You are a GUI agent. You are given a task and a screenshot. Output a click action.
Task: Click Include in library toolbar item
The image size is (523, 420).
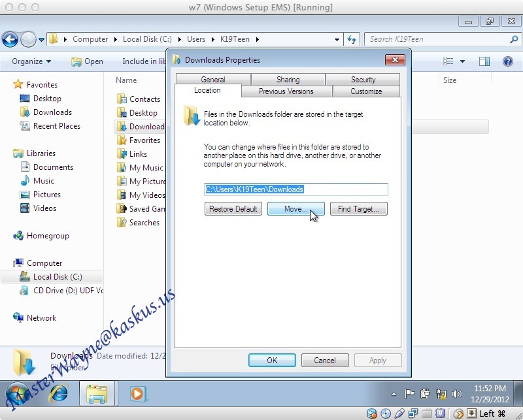(x=144, y=61)
